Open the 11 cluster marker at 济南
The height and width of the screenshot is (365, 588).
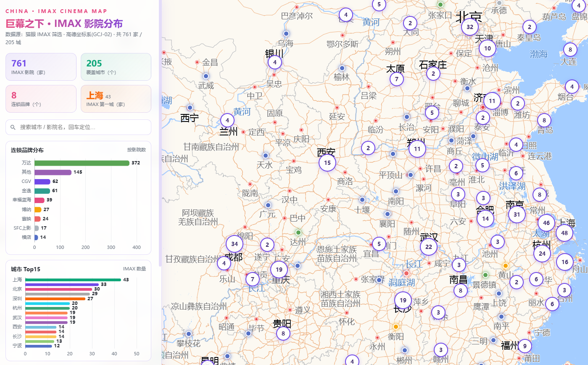point(492,101)
